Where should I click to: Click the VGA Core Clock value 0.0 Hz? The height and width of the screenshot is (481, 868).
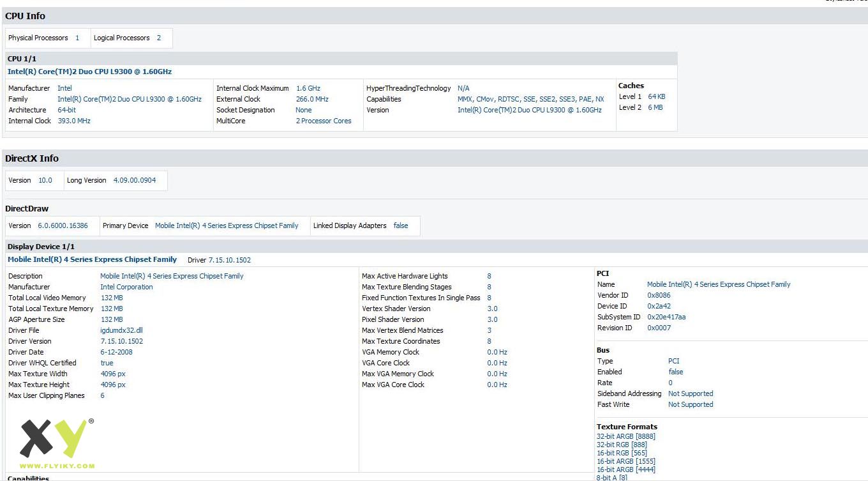pos(497,363)
